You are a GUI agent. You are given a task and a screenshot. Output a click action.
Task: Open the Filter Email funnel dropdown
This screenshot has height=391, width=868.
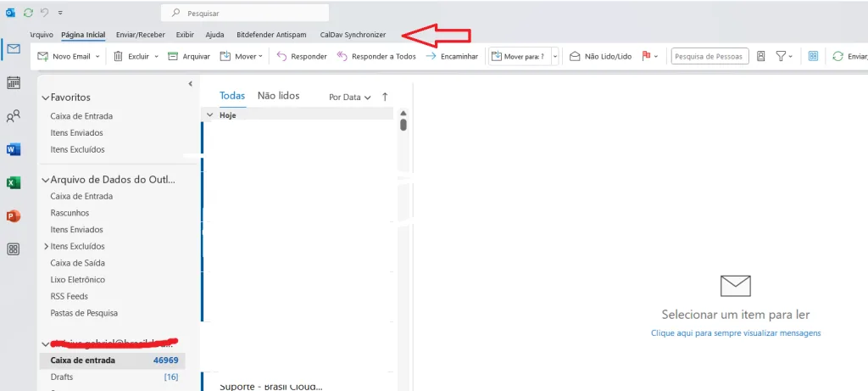(x=784, y=56)
